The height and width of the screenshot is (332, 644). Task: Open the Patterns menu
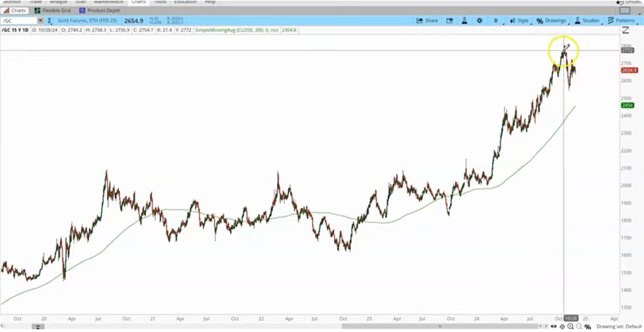620,21
